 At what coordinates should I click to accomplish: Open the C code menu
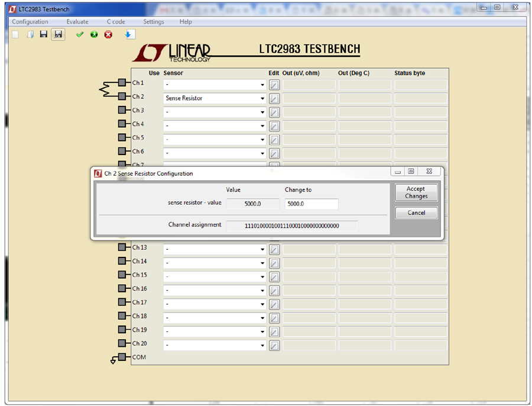116,22
